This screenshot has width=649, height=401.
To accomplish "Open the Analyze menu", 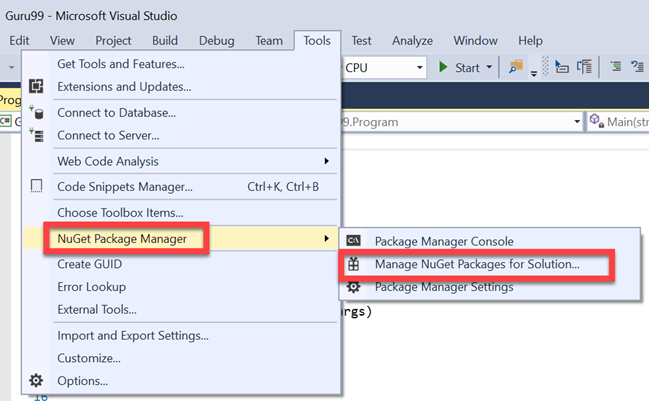I will [x=412, y=40].
